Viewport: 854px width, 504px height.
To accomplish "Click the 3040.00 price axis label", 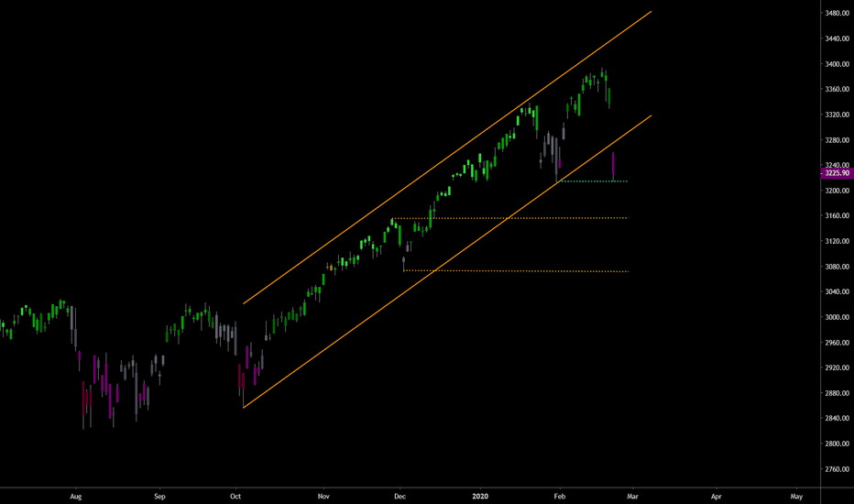I will coord(838,292).
